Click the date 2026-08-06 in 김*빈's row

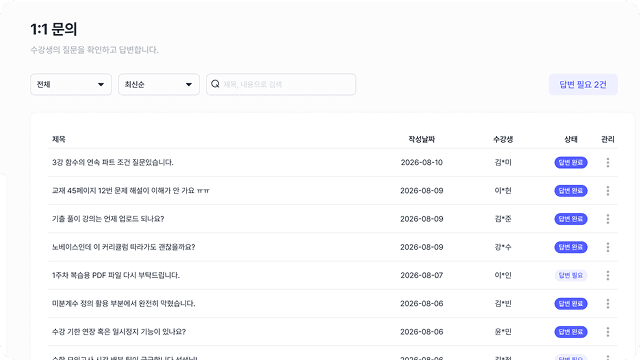(422, 303)
